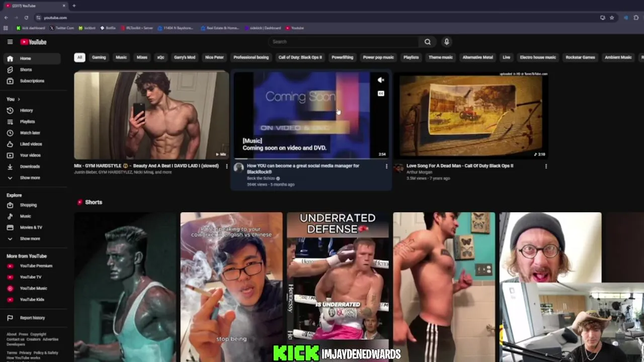Open the sidekick Dashboard bookmark
Image resolution: width=644 pixels, height=362 pixels.
coord(262,28)
